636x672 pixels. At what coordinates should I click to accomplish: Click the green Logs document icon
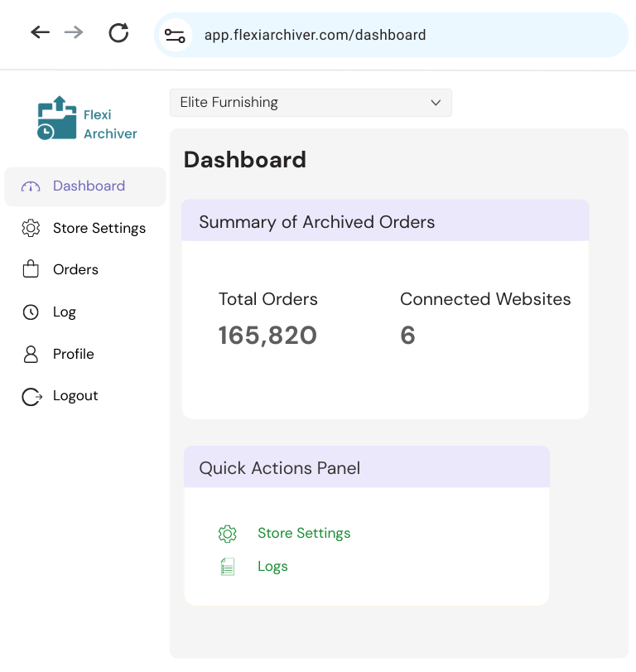228,567
